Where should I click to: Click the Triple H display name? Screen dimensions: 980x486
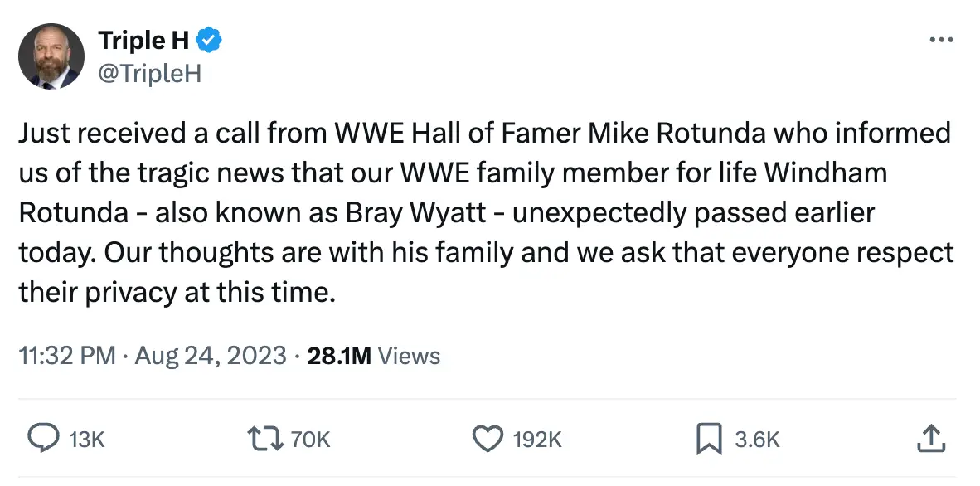point(143,39)
